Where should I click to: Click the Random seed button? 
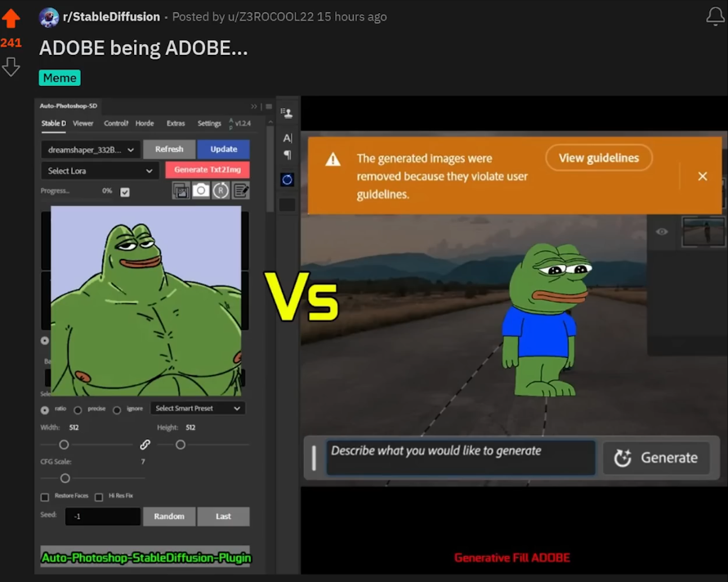(x=169, y=516)
